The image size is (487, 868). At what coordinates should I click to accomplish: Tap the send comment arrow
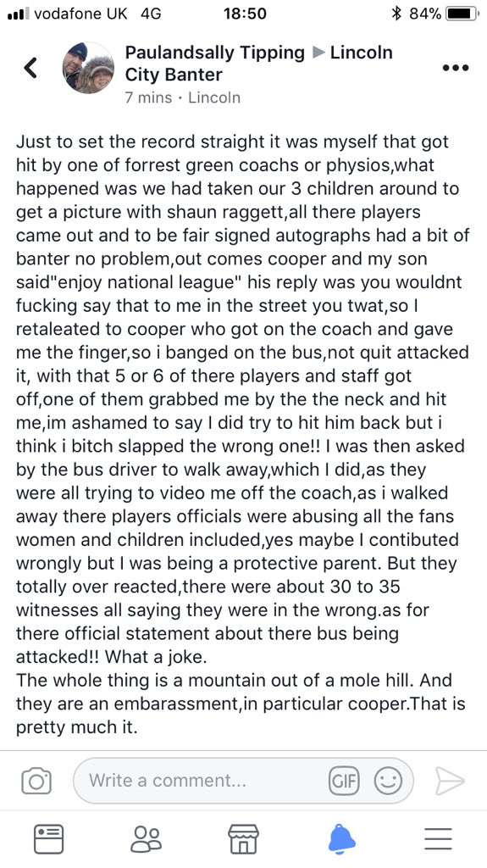pyautogui.click(x=450, y=781)
